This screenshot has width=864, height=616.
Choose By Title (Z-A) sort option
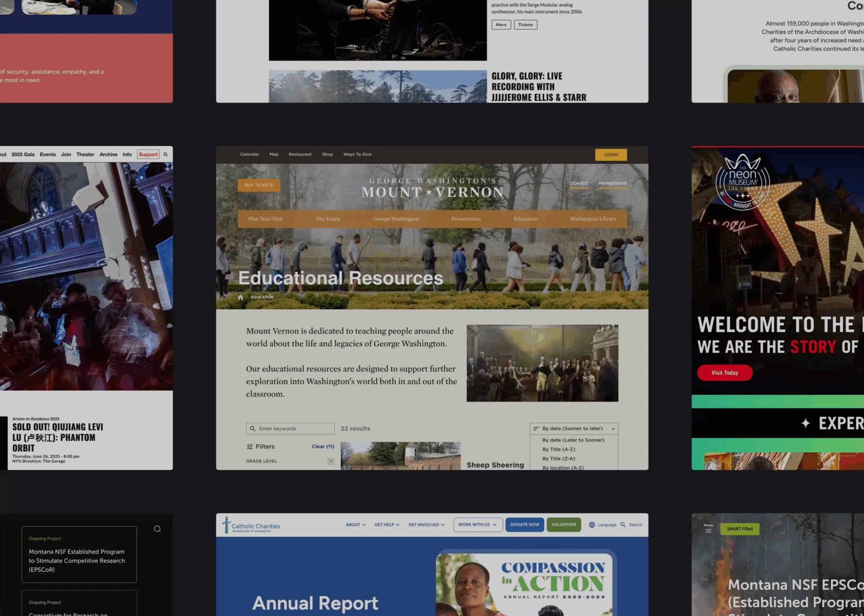pos(559,459)
